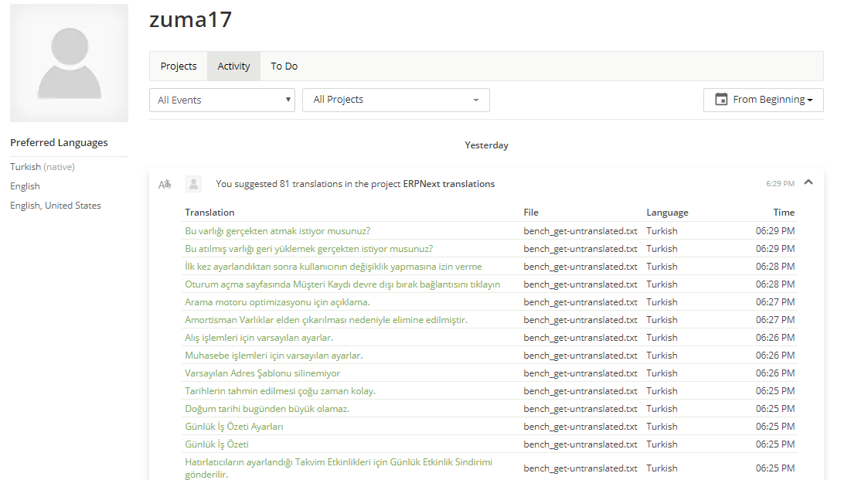Click the zuma17 username heading

click(190, 19)
